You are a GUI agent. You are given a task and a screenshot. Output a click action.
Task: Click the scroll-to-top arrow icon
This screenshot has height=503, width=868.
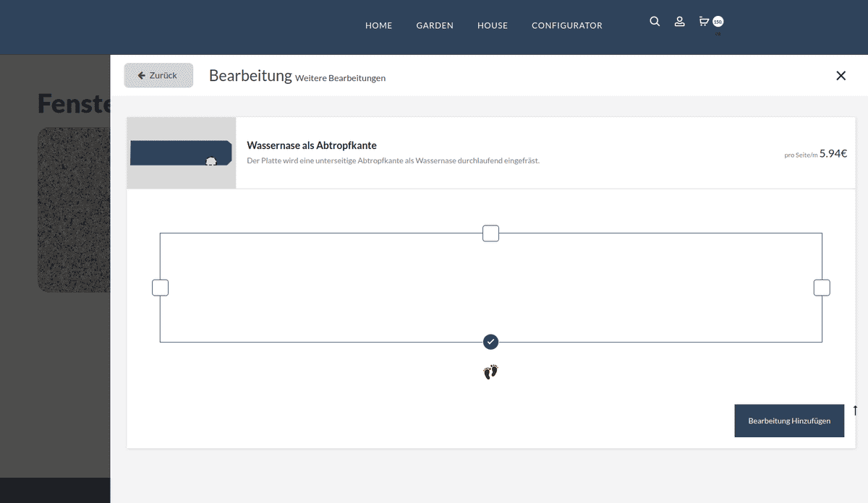855,410
